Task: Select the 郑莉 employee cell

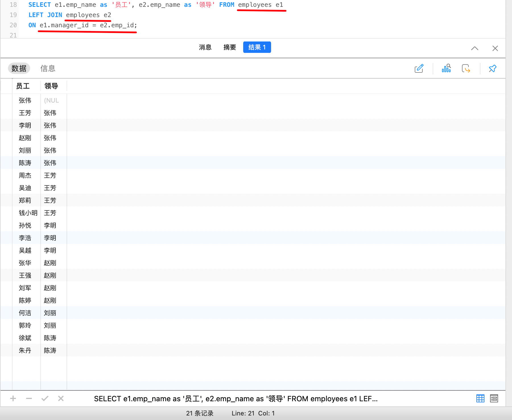Action: 26,200
